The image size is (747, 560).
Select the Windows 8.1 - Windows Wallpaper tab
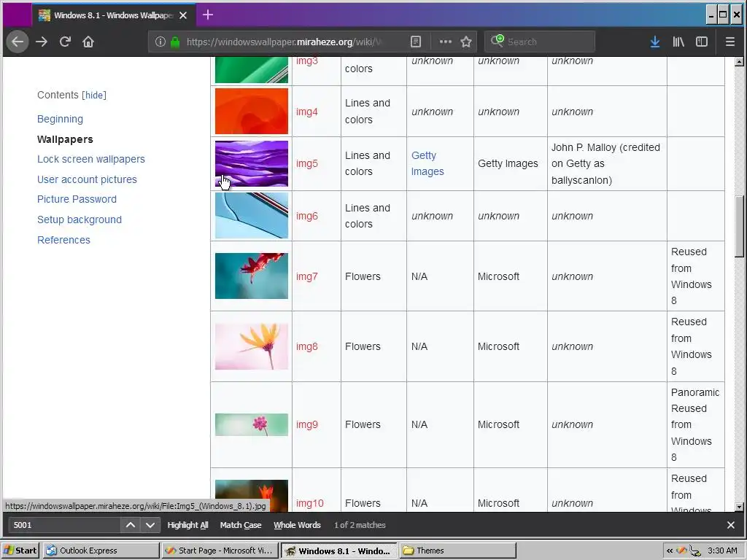tap(113, 15)
